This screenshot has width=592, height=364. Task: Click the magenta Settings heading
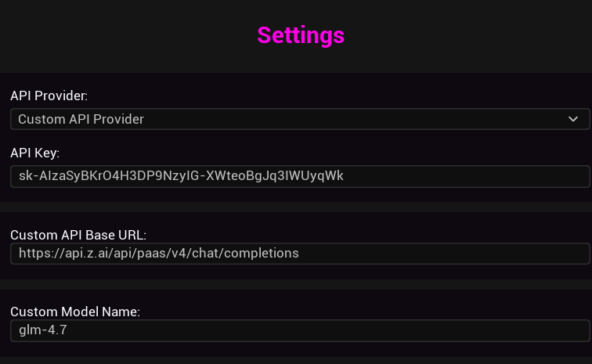[x=301, y=35]
